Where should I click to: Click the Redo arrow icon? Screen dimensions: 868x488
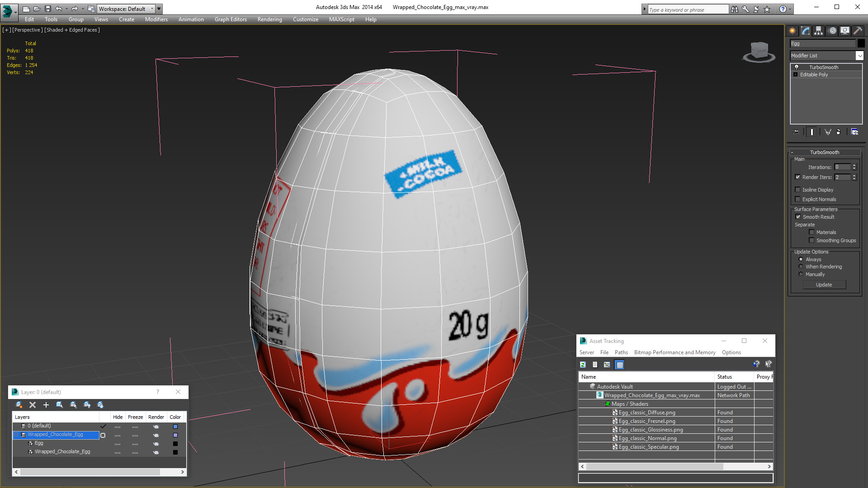coord(75,9)
